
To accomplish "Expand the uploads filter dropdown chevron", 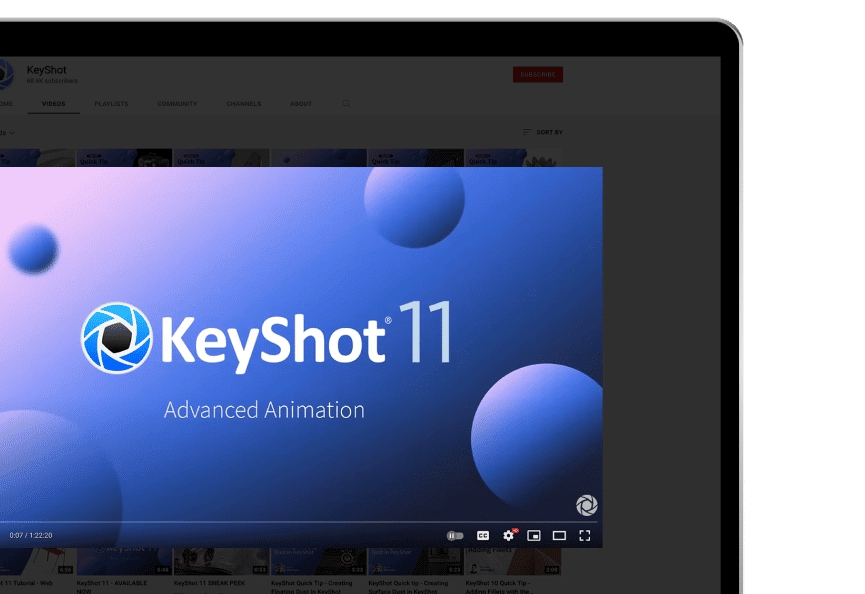I will click(x=12, y=133).
